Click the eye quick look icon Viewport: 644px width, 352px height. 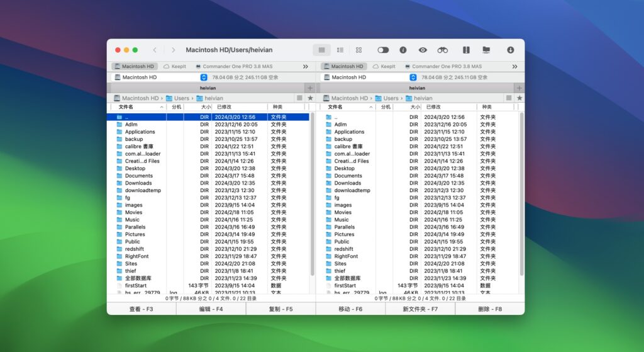click(423, 50)
